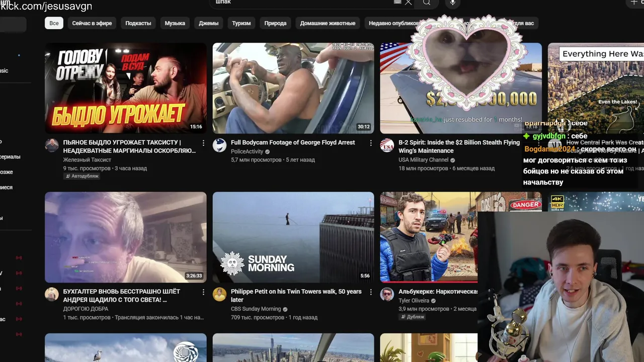Screen dimensions: 644x362
Task: Open three-dot menu for George Floyd Arrest video
Action: click(371, 143)
